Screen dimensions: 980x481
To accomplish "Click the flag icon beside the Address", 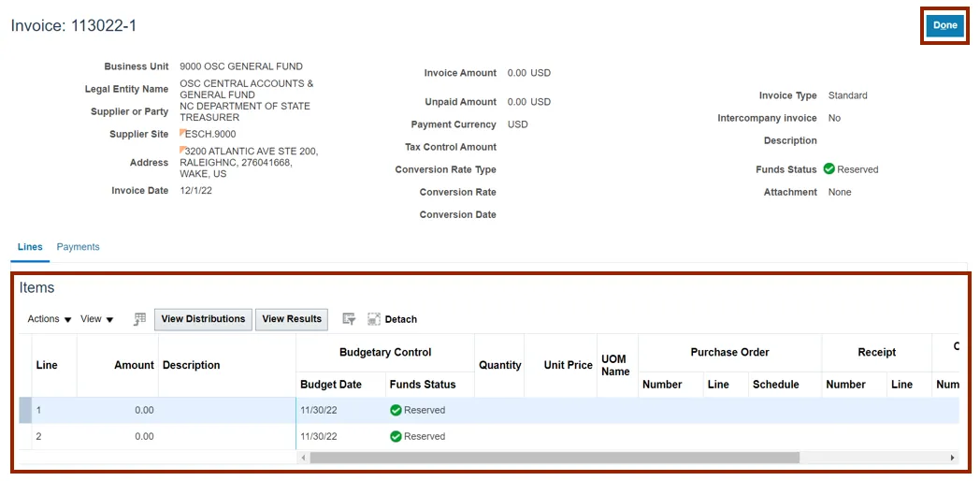I will pyautogui.click(x=183, y=150).
